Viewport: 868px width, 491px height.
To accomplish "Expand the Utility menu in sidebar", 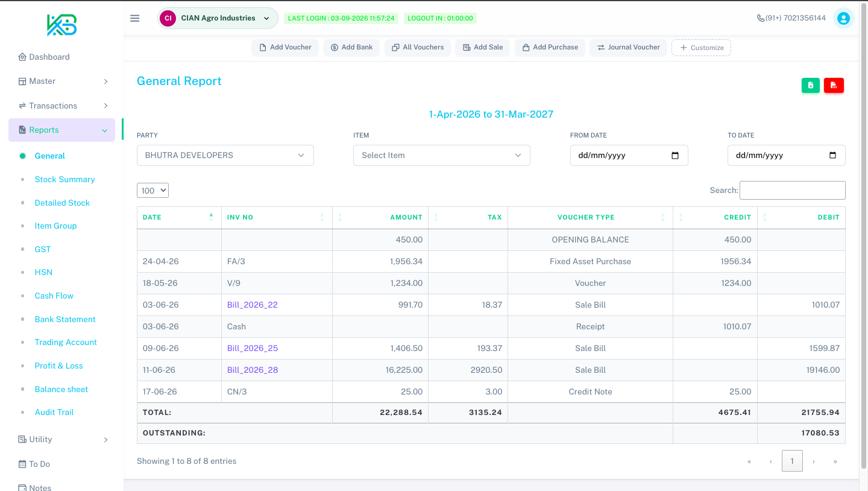I will 62,439.
